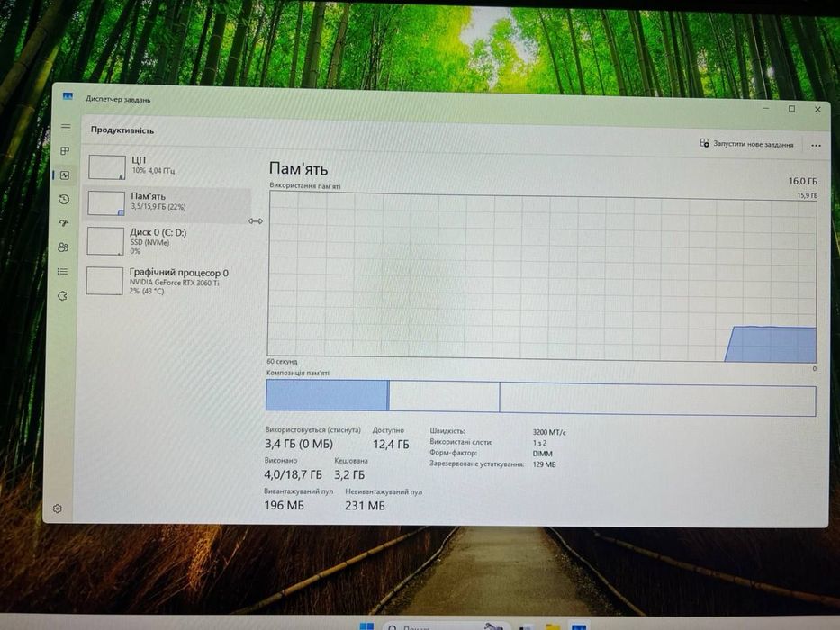Open the Services icon in sidebar
Screen dimensions: 840x630
tap(62, 296)
